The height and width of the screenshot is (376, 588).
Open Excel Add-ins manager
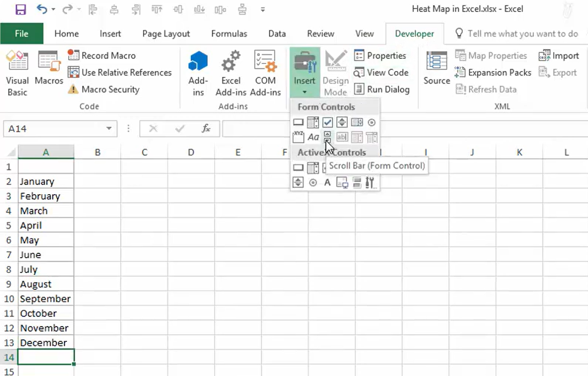[x=231, y=73]
